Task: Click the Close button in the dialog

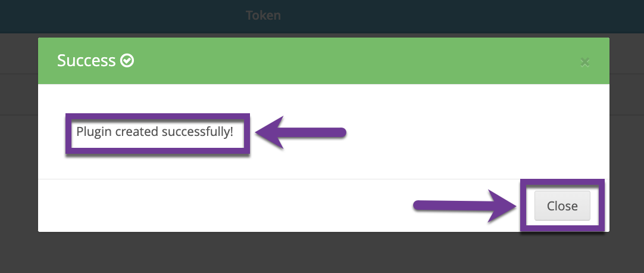Action: click(x=562, y=206)
